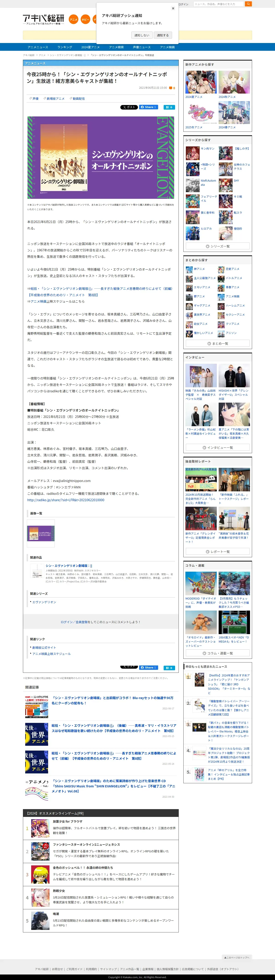Click ログイン link in header

click(184, 4)
